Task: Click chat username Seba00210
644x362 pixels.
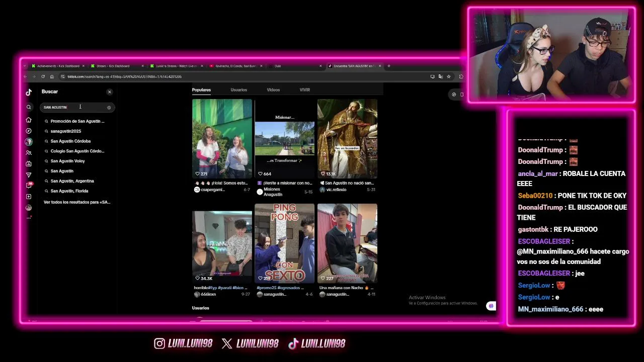Action: pyautogui.click(x=535, y=196)
